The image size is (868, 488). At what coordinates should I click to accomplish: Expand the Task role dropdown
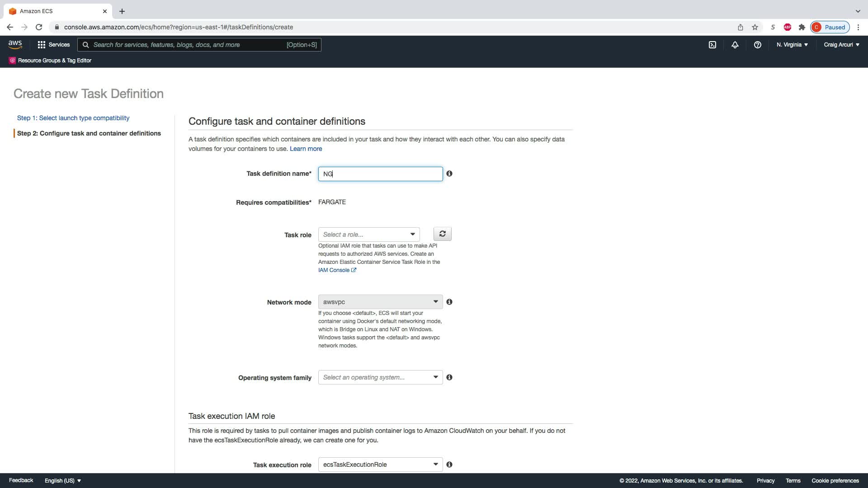369,235
